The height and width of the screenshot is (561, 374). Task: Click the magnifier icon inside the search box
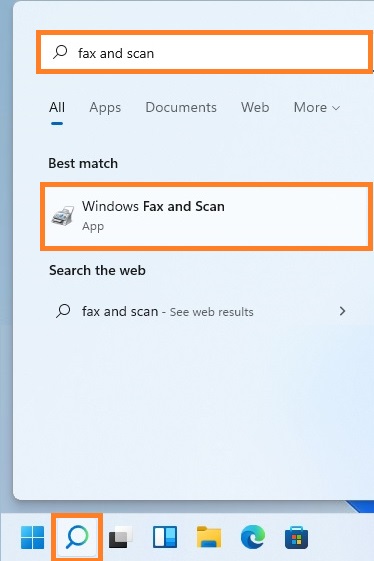60,52
